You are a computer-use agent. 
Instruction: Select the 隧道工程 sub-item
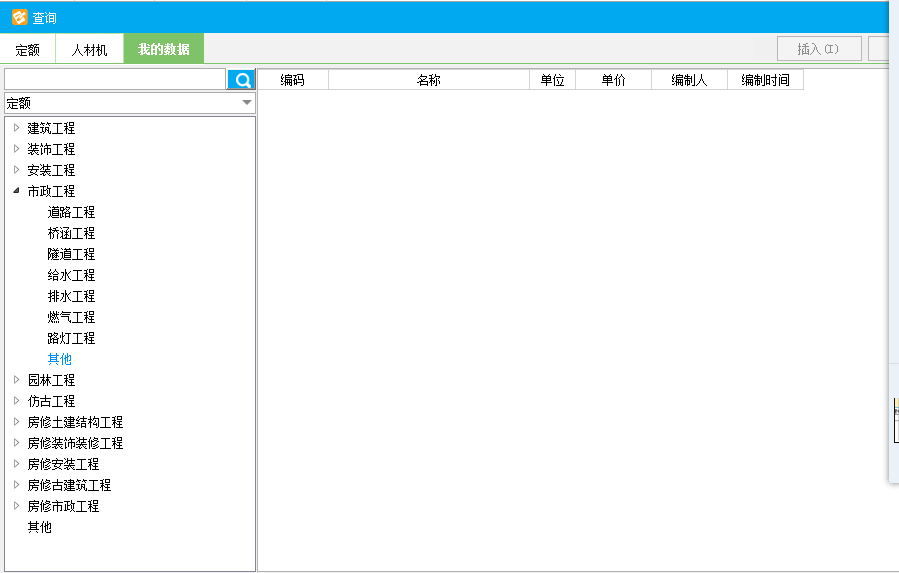point(71,254)
